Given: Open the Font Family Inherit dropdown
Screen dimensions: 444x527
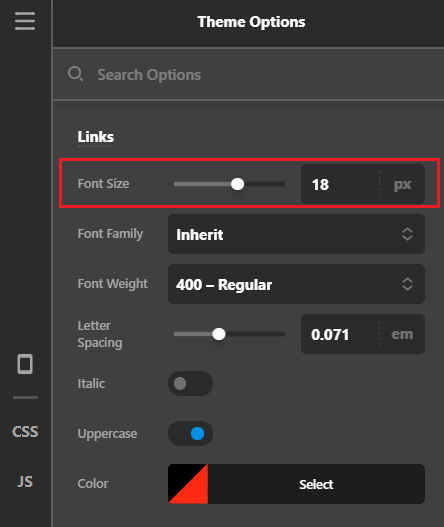Looking at the screenshot, I should tap(296, 234).
